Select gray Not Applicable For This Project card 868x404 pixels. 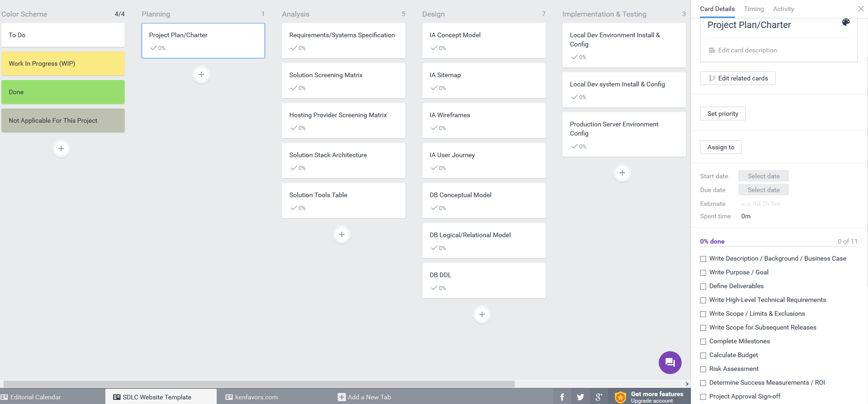tap(63, 120)
